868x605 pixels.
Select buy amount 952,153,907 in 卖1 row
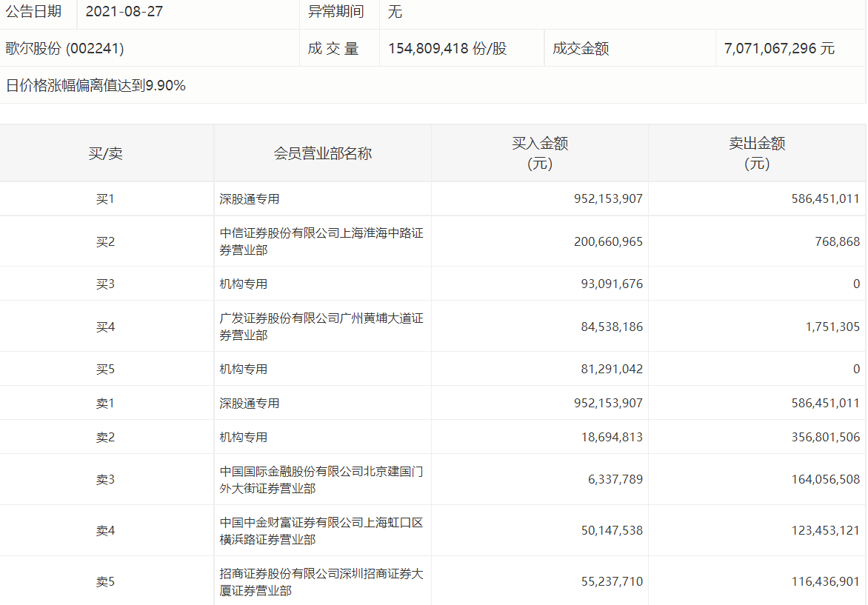pos(608,404)
